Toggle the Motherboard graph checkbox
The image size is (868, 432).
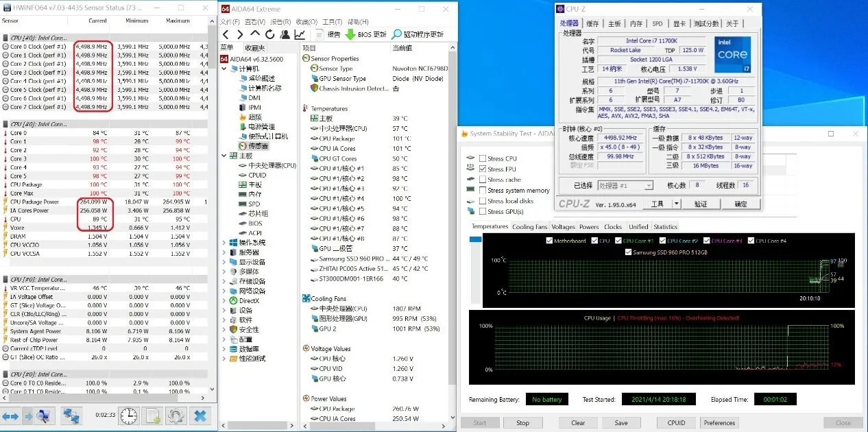point(550,241)
